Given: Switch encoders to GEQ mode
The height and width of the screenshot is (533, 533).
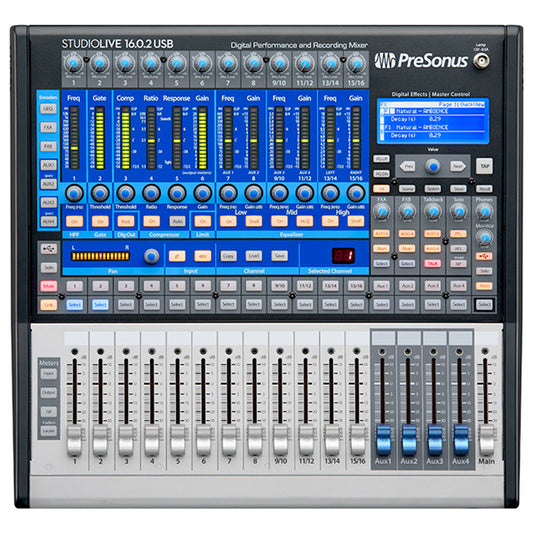Looking at the screenshot, I should click(x=48, y=109).
